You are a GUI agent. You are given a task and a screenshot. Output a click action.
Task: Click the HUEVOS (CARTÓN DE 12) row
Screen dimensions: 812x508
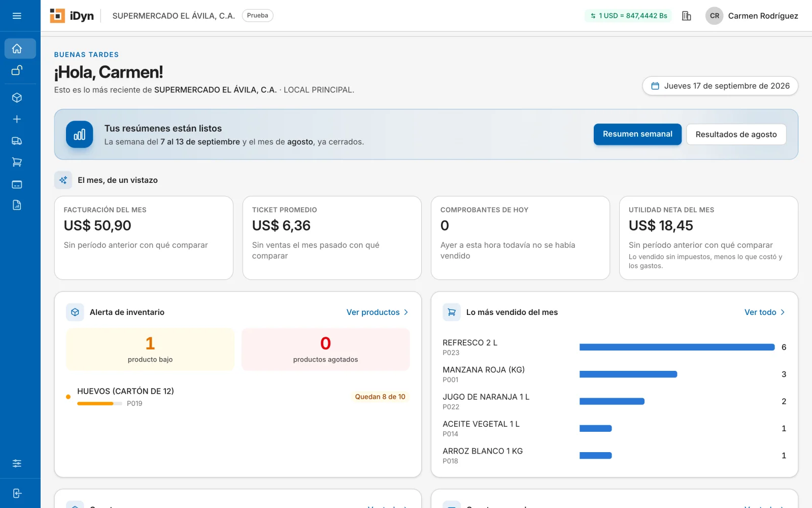pos(238,397)
